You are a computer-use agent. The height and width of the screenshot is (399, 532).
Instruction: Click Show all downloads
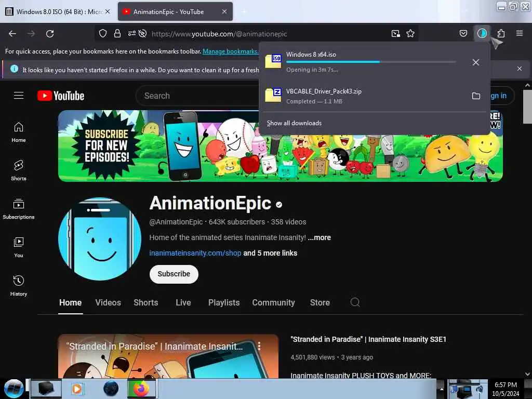tap(294, 123)
